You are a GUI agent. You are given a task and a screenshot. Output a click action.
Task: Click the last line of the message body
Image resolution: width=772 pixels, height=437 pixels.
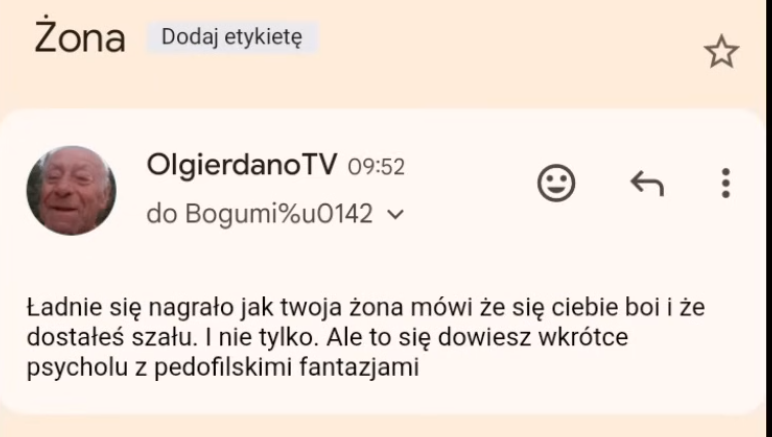223,367
